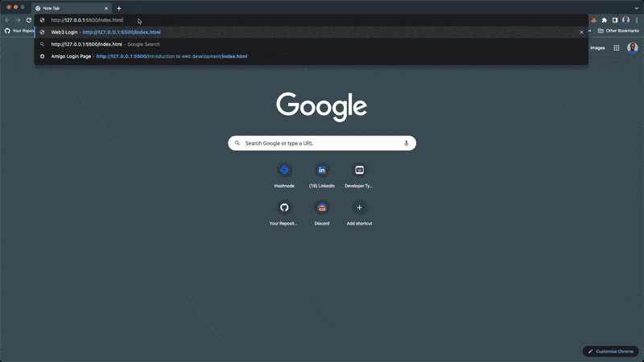
Task: Reload the page
Action: (29, 20)
